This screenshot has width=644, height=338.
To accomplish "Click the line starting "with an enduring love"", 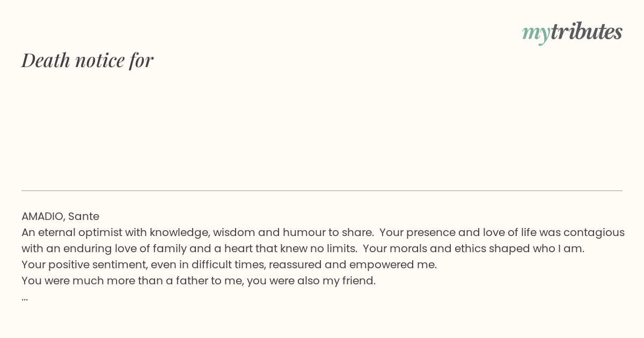I will (x=303, y=249).
